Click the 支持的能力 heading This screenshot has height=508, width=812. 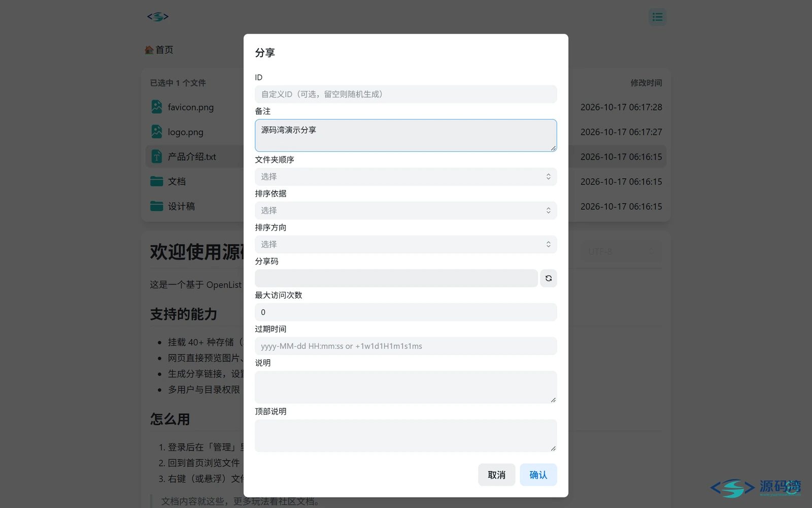point(183,314)
